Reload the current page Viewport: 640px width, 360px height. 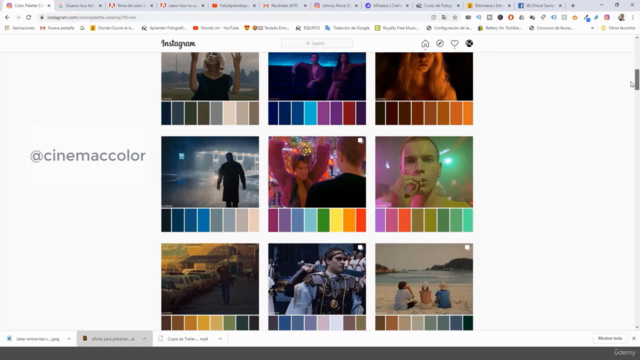29,18
